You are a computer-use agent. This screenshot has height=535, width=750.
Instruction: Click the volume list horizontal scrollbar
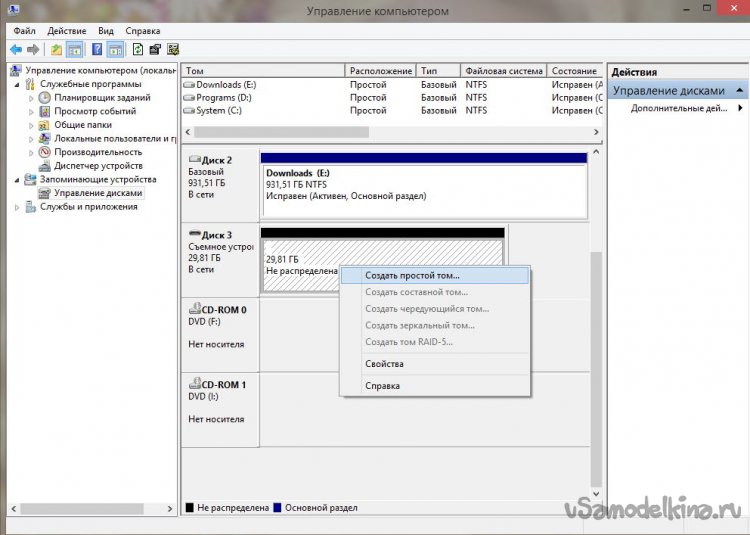300,131
